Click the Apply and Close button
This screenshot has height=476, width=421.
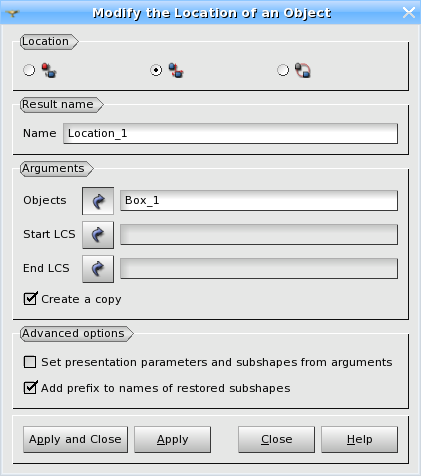pyautogui.click(x=75, y=439)
